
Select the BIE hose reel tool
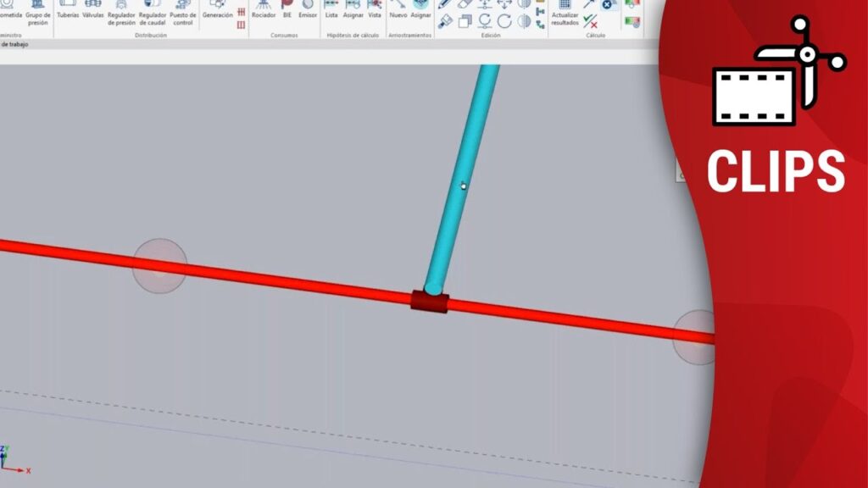287,8
